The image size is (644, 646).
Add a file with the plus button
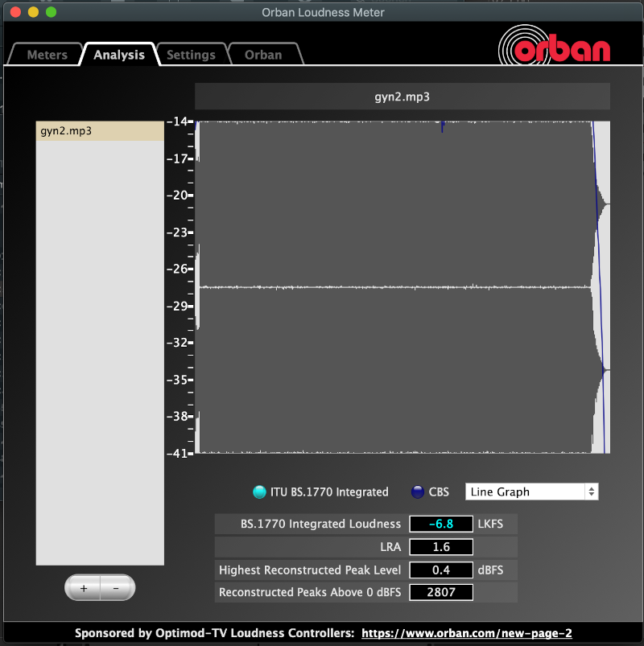click(x=83, y=588)
